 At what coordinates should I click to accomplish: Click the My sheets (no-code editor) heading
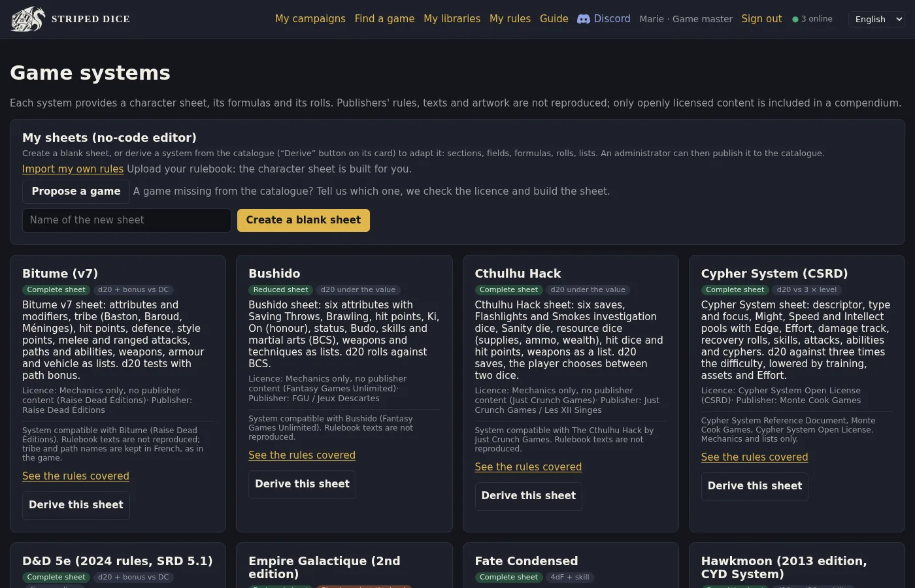click(109, 138)
